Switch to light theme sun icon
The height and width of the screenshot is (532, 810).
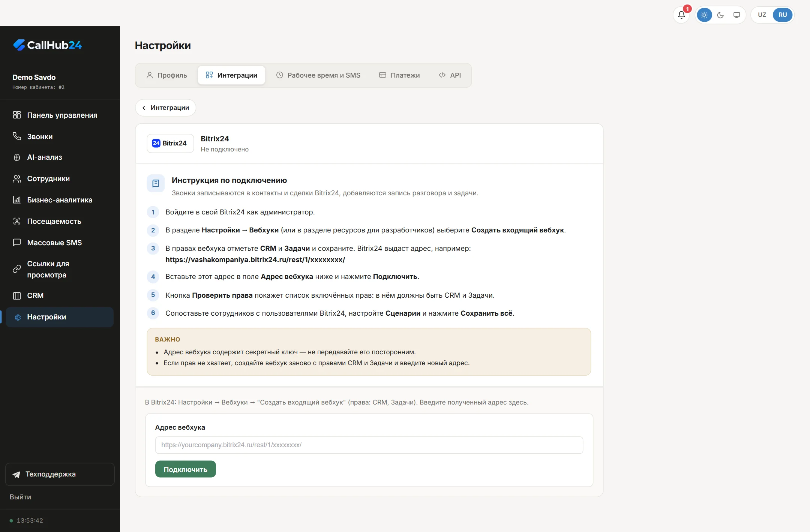pyautogui.click(x=704, y=15)
